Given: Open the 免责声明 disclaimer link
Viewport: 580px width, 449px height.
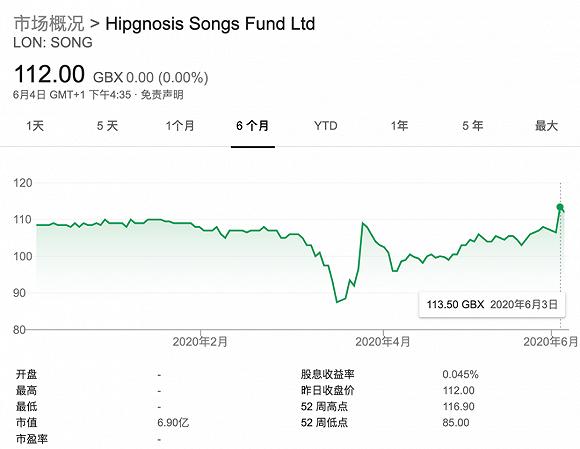Looking at the screenshot, I should click(162, 95).
